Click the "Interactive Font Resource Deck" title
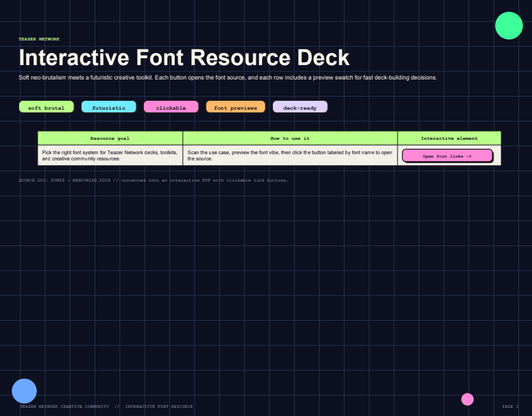532x416 pixels. [x=184, y=58]
